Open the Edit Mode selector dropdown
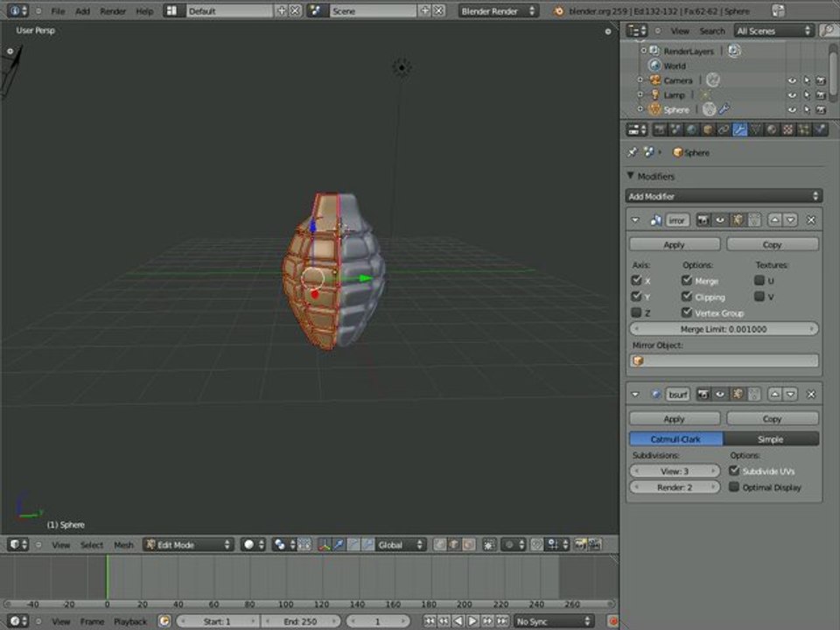Image resolution: width=840 pixels, height=630 pixels. (188, 545)
